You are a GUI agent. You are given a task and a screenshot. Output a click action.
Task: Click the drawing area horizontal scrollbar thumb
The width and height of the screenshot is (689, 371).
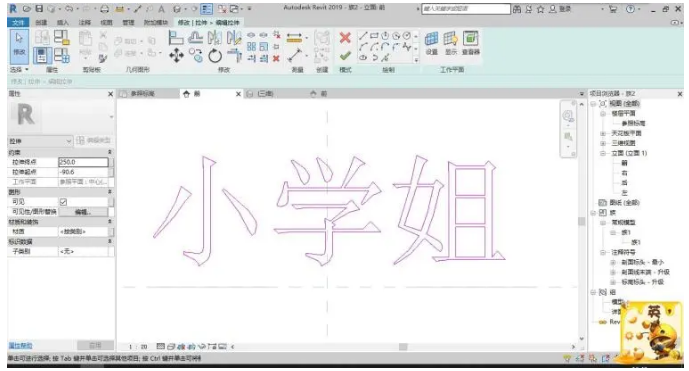403,347
